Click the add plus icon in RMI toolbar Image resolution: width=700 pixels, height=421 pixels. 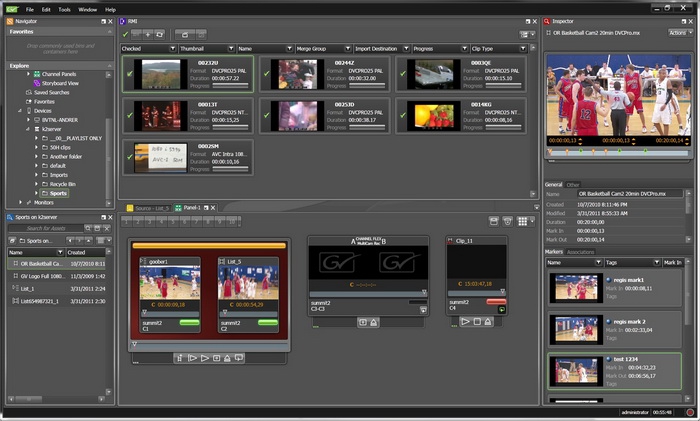click(147, 34)
